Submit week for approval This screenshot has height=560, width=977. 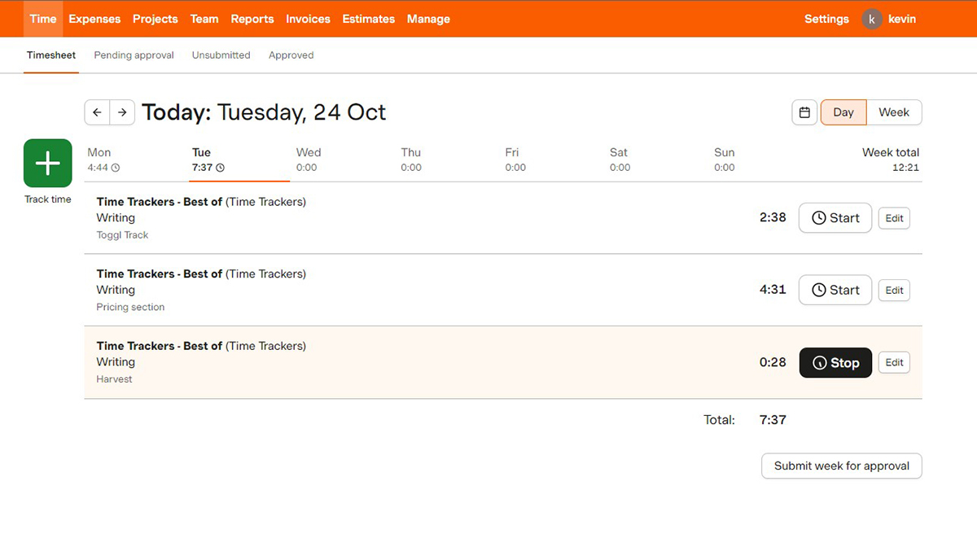[841, 466]
